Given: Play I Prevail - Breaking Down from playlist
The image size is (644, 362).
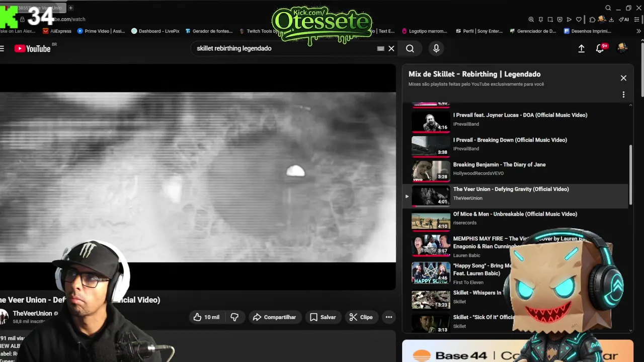Looking at the screenshot, I should [510, 140].
